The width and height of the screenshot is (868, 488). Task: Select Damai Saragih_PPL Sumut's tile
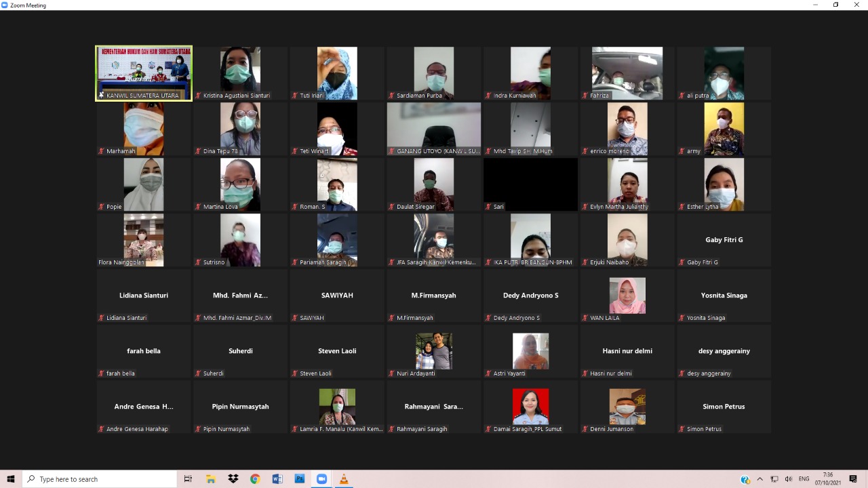(x=530, y=407)
